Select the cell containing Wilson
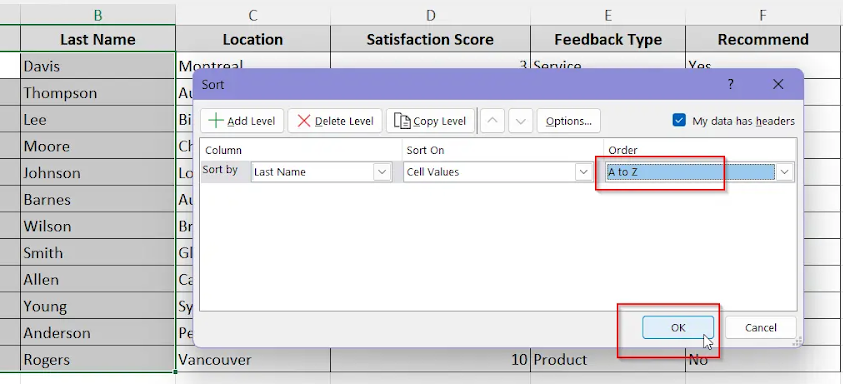This screenshot has height=384, width=843. coord(98,226)
